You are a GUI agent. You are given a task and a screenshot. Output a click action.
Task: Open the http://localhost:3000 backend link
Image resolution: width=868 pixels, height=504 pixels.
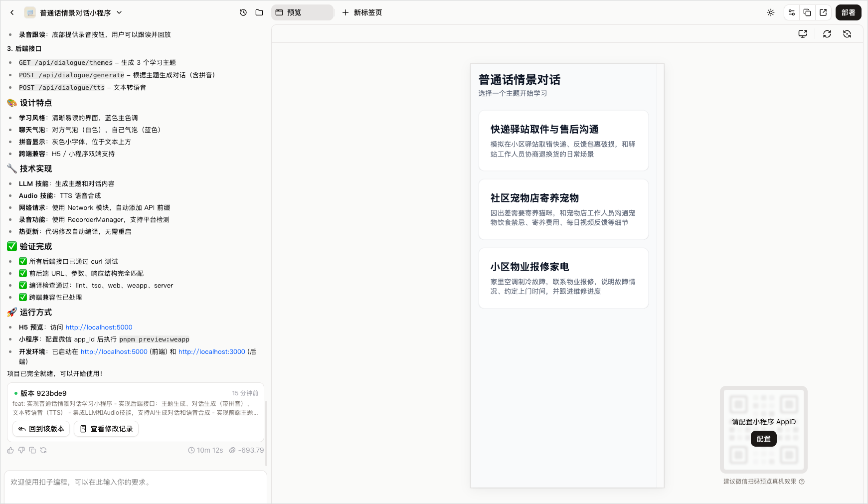coord(212,352)
